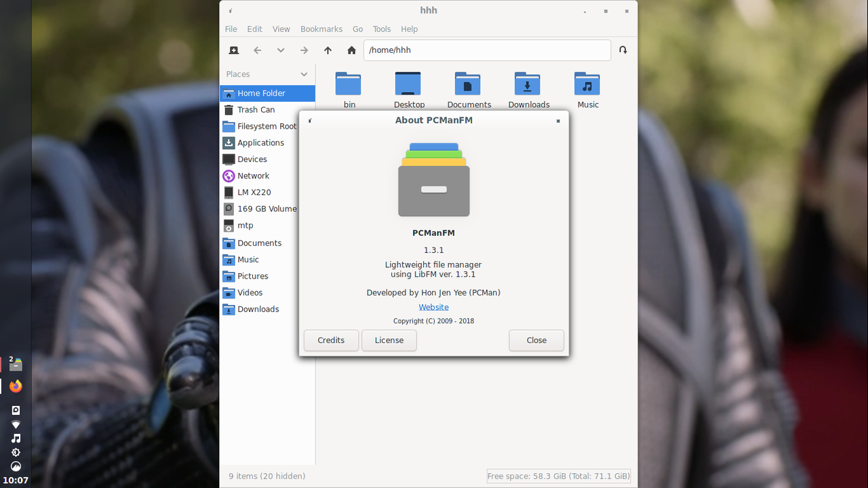Screen dimensions: 868x488
Task: Select Filesystem Root in sidebar
Action: [267, 127]
